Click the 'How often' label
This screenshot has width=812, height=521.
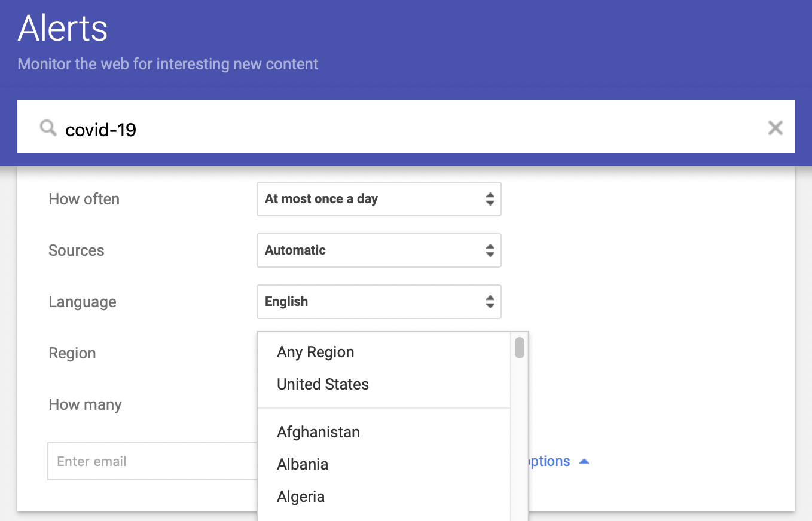tap(84, 199)
